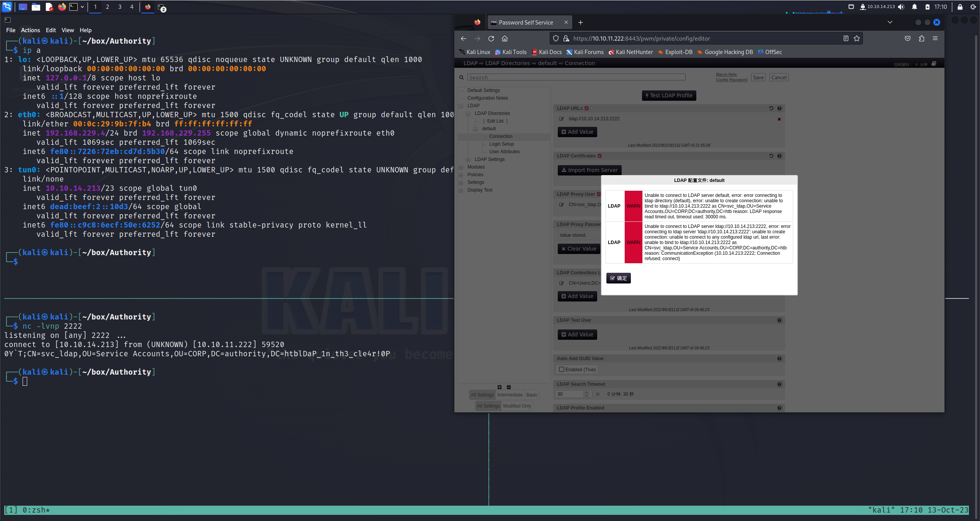Open the Macro Help link
980x521 pixels.
(x=726, y=75)
